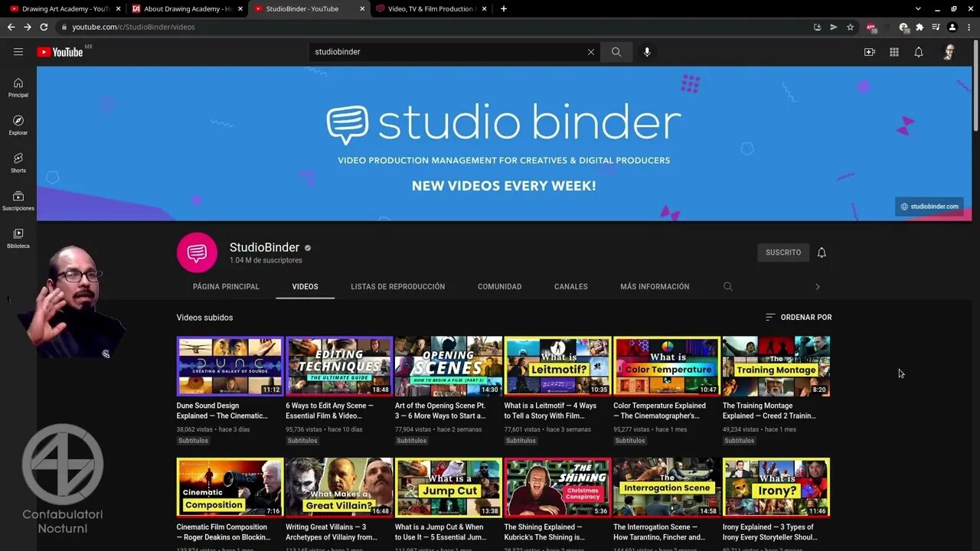Play the Cinematic Composition thumbnail

point(230,487)
